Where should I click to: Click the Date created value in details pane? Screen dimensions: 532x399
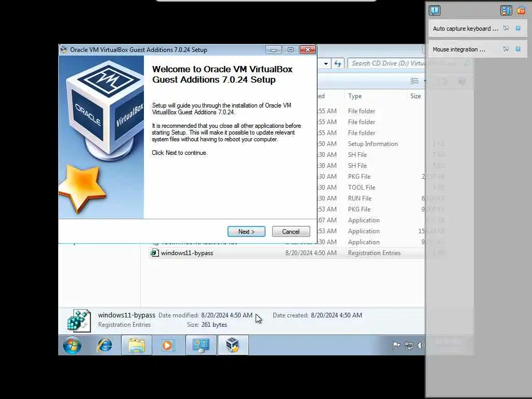(x=336, y=315)
